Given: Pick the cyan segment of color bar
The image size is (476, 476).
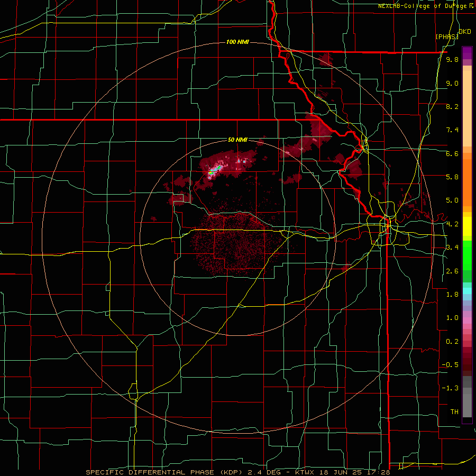Looking at the screenshot, I should [467, 290].
